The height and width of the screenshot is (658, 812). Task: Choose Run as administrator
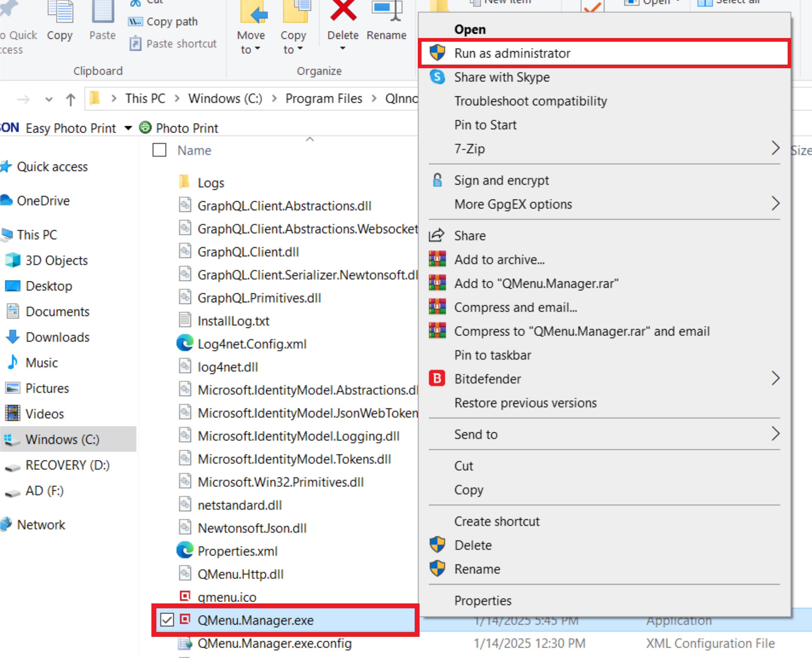click(x=512, y=53)
